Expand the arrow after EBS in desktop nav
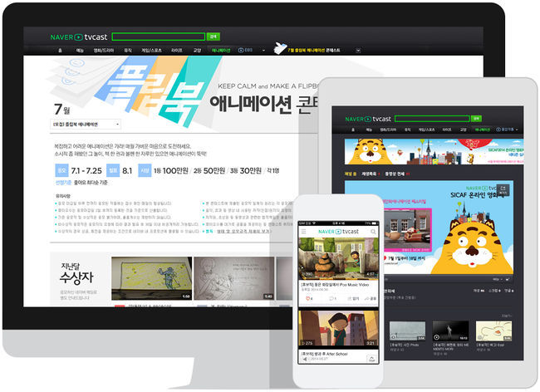This screenshot has width=540, height=392. (262, 51)
